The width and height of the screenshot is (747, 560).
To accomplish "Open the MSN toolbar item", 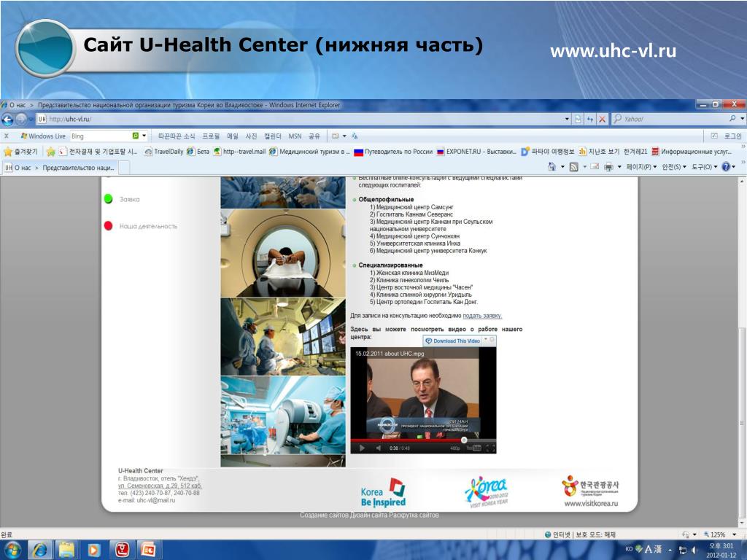I will [x=295, y=136].
